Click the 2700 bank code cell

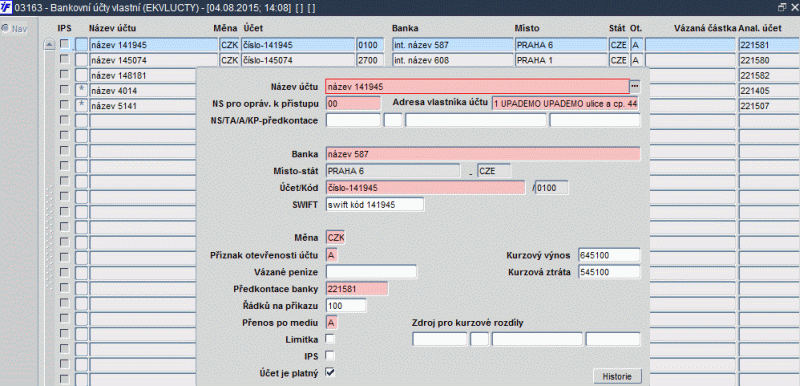[370, 60]
